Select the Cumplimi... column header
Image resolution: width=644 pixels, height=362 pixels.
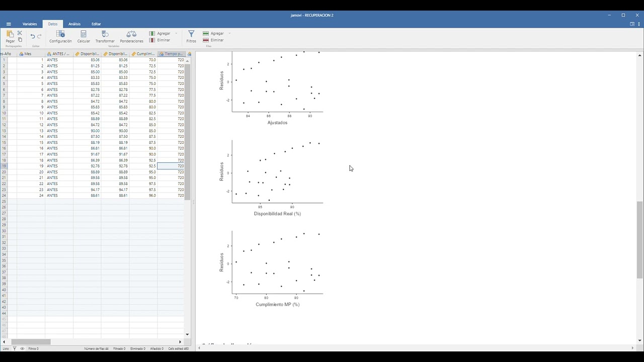tap(143, 54)
